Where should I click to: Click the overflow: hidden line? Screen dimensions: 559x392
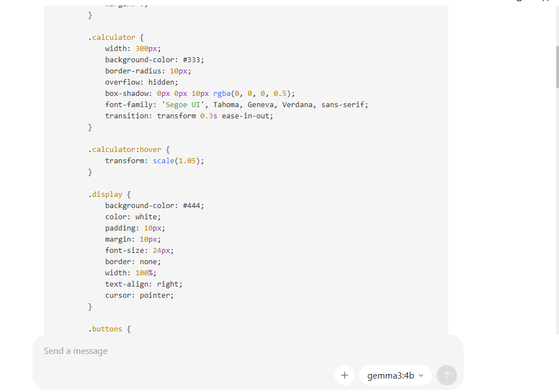coord(141,82)
